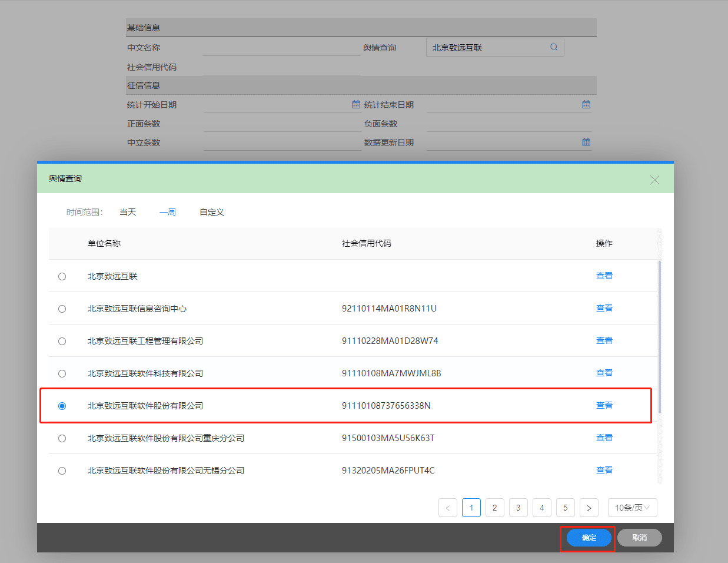Select radio for 北京致远互联信息咨询中心
Viewport: 728px width, 563px height.
coord(62,309)
